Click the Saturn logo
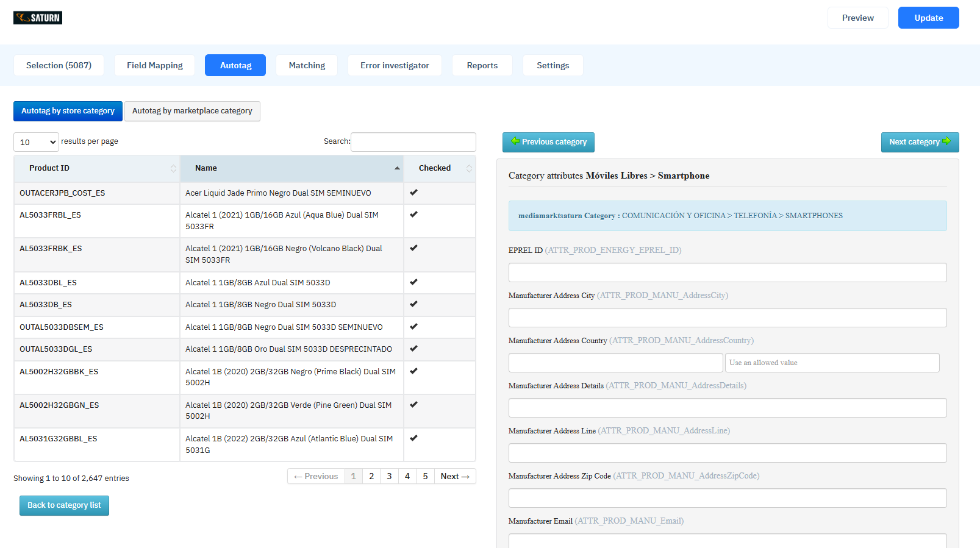 click(38, 18)
